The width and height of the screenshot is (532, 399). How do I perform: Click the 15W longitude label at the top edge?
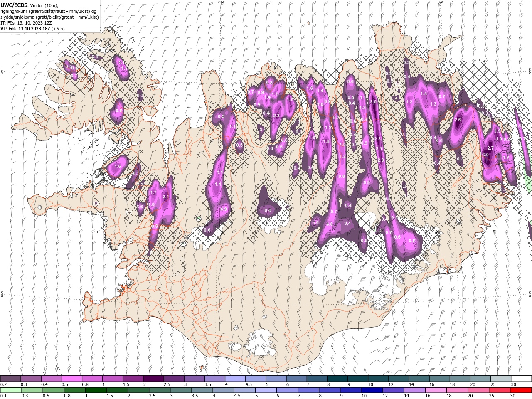click(440, 2)
